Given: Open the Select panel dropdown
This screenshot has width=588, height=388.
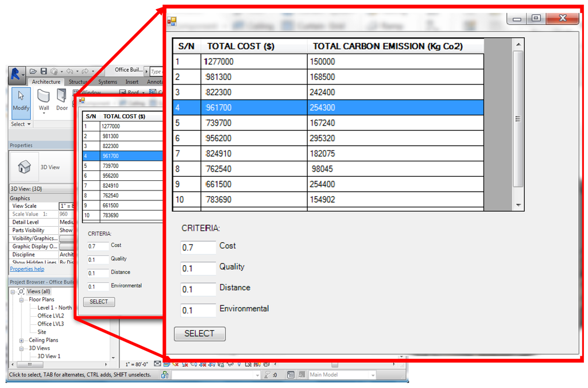Looking at the screenshot, I should (x=21, y=124).
